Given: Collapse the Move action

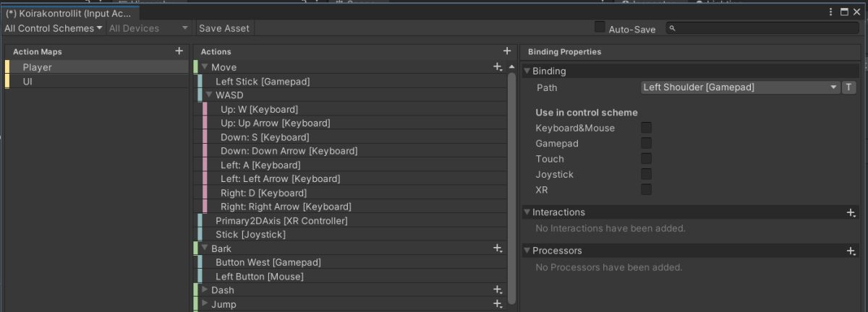Looking at the screenshot, I should 205,67.
